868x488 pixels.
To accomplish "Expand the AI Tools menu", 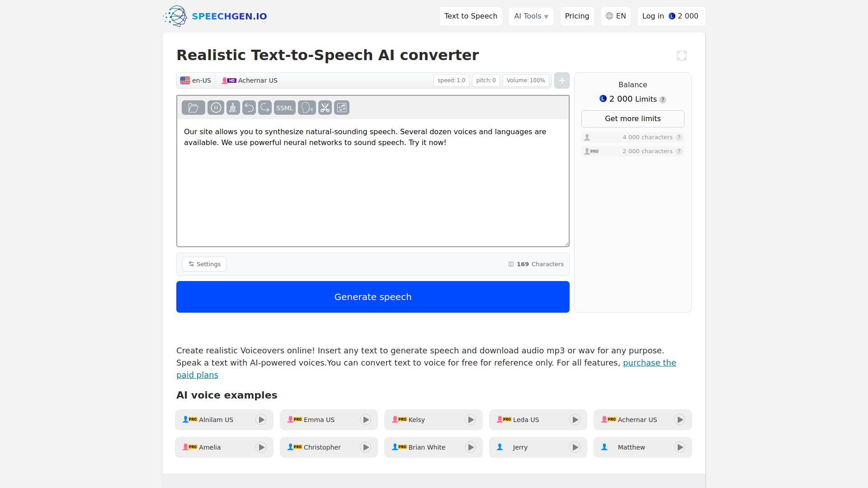I will (531, 16).
